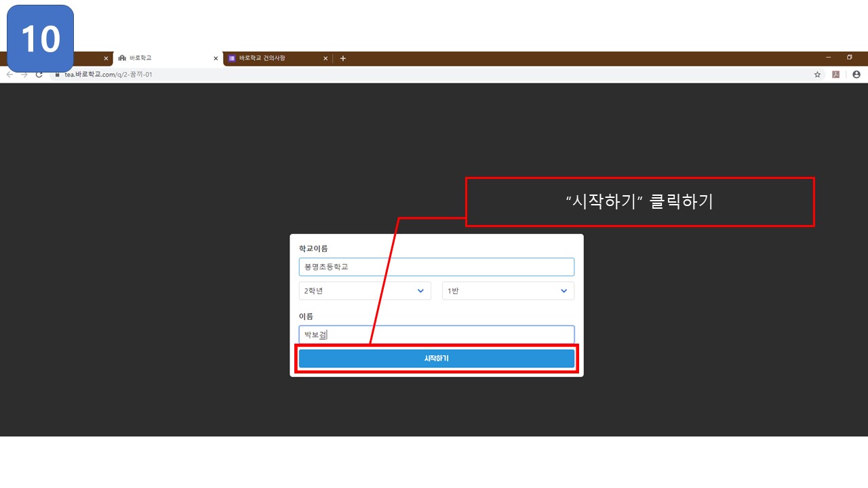
Task: Open a new browser tab with plus
Action: [343, 58]
